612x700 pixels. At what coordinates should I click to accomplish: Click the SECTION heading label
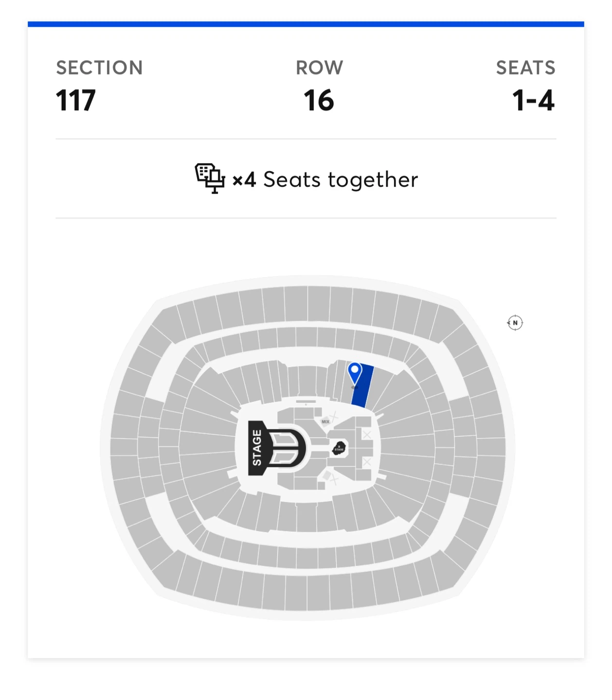tap(99, 68)
